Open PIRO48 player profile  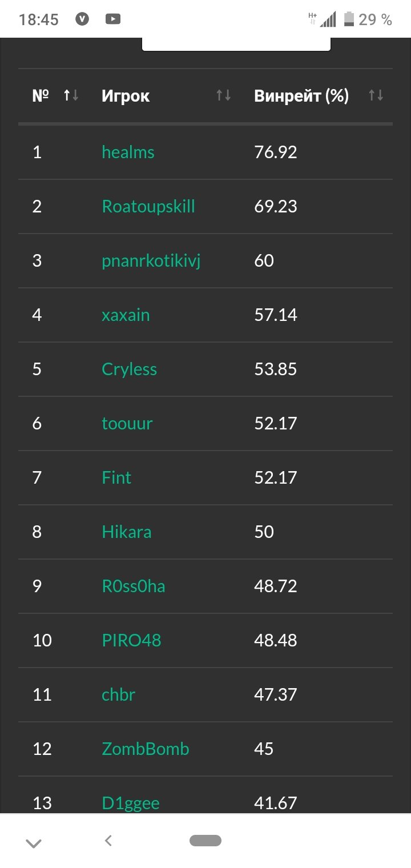(131, 640)
